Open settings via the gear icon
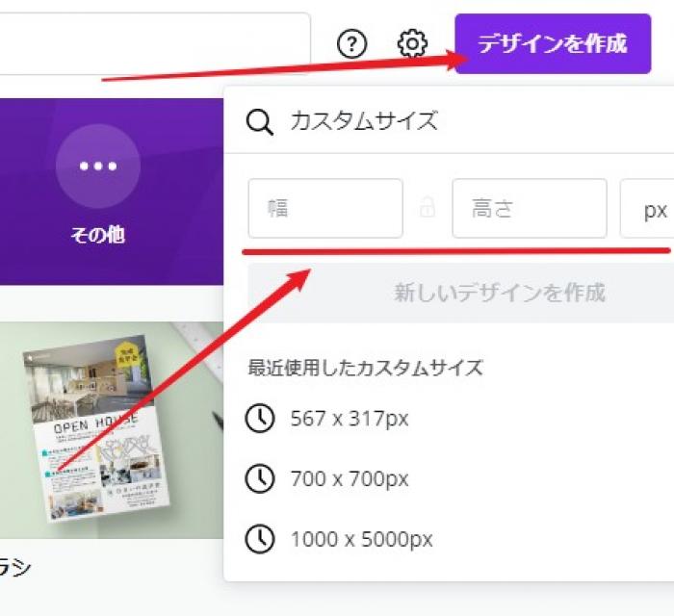The image size is (674, 616). (412, 43)
